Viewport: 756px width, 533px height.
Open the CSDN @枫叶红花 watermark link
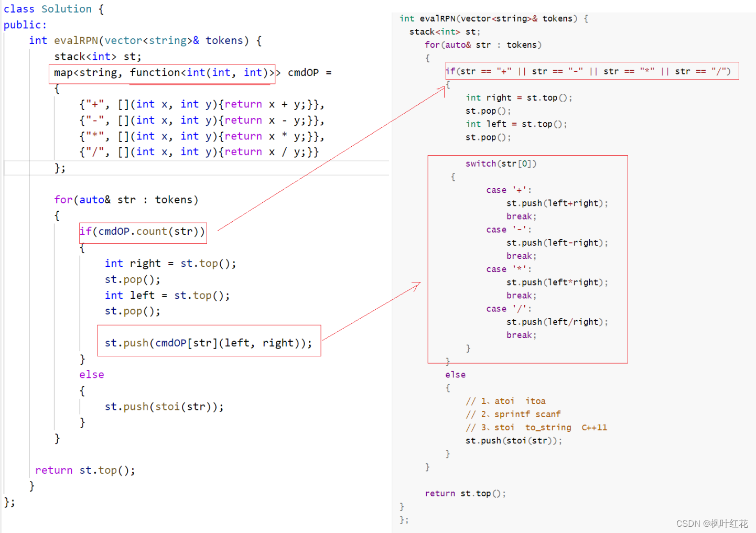click(x=712, y=523)
